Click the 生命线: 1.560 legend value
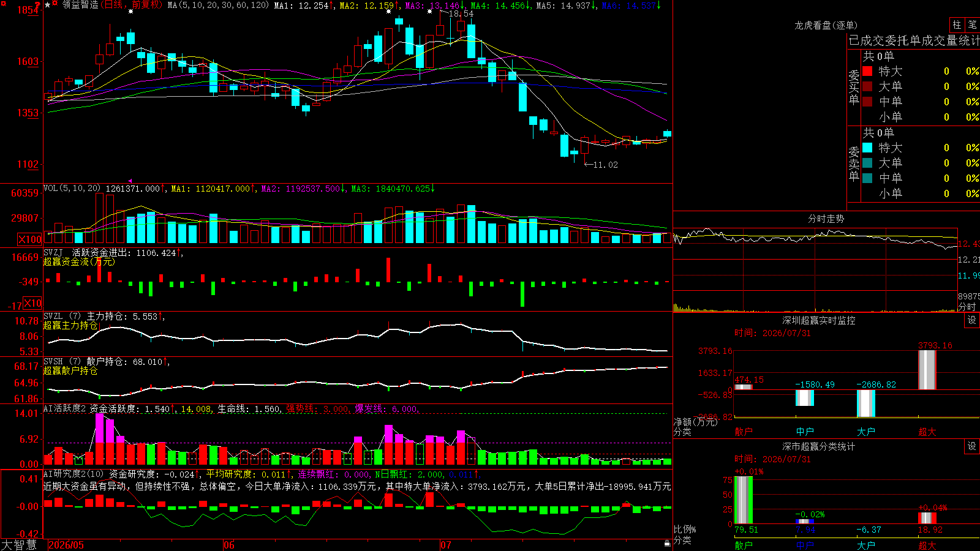 coord(249,409)
